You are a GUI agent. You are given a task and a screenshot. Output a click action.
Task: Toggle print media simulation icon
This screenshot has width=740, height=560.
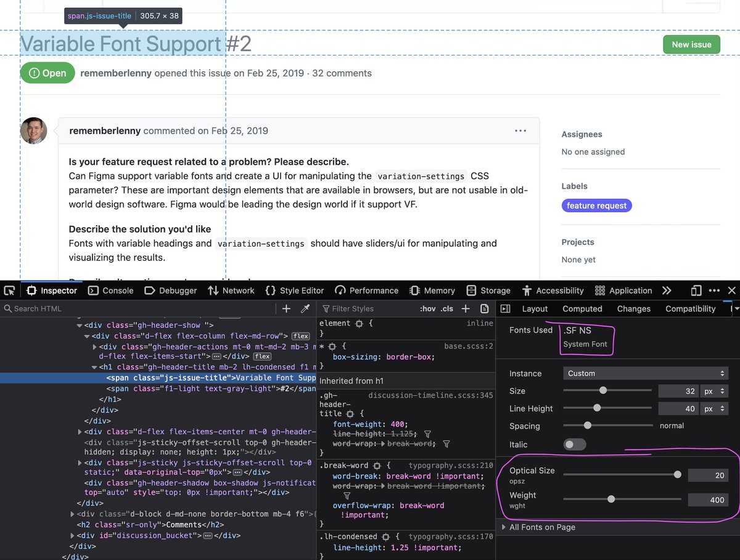click(x=484, y=308)
